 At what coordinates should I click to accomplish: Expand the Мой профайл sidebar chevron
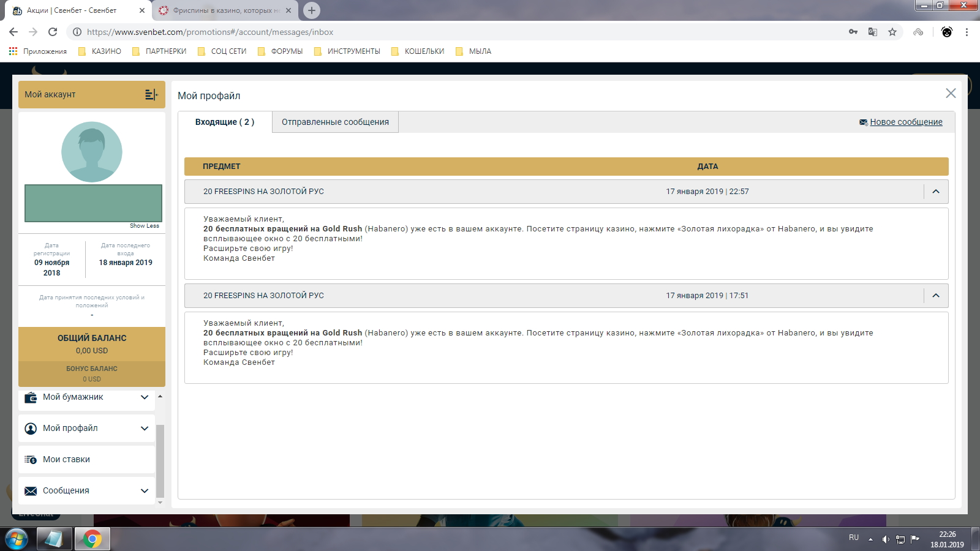coord(145,429)
